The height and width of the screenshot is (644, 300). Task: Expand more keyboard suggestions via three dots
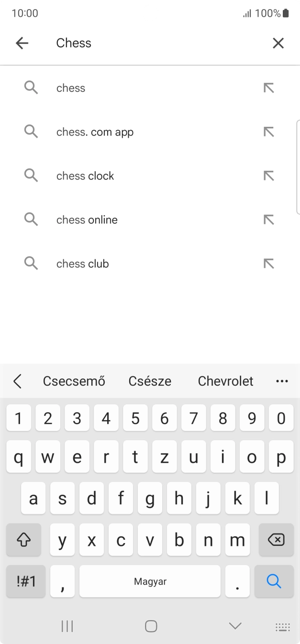coord(282,381)
